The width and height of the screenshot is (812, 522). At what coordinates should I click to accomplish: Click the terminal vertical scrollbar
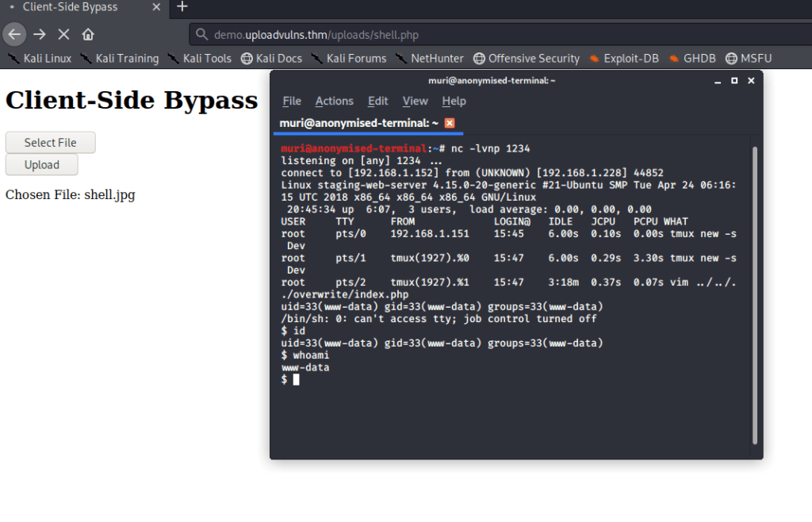pyautogui.click(x=755, y=295)
